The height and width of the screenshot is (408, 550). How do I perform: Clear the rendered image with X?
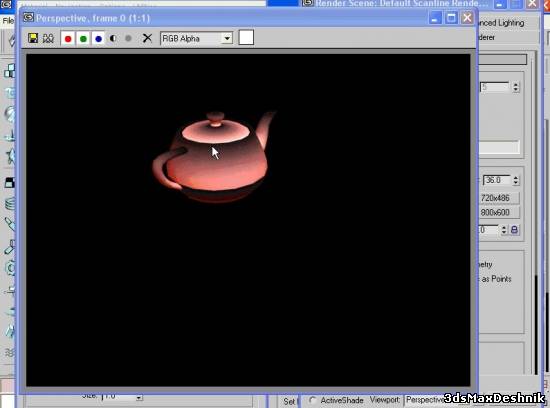click(x=147, y=38)
